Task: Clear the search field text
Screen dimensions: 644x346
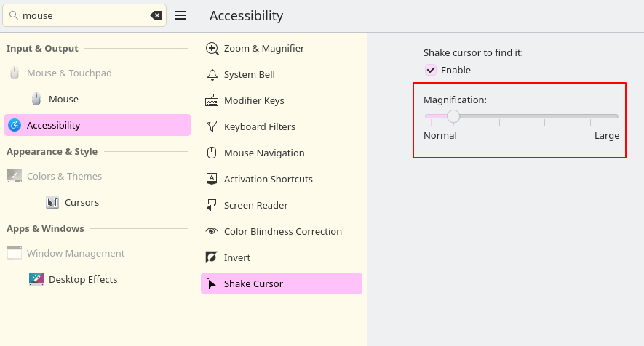Action: click(x=156, y=15)
